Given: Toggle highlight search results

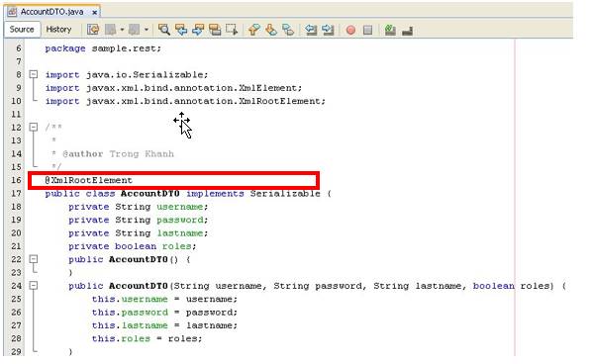Looking at the screenshot, I should 215,30.
